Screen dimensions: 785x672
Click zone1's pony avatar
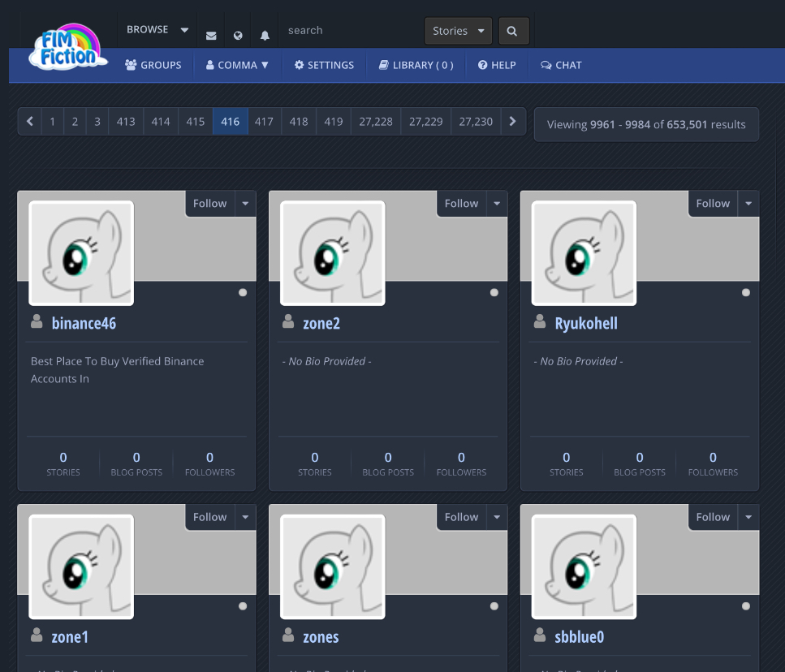click(81, 567)
